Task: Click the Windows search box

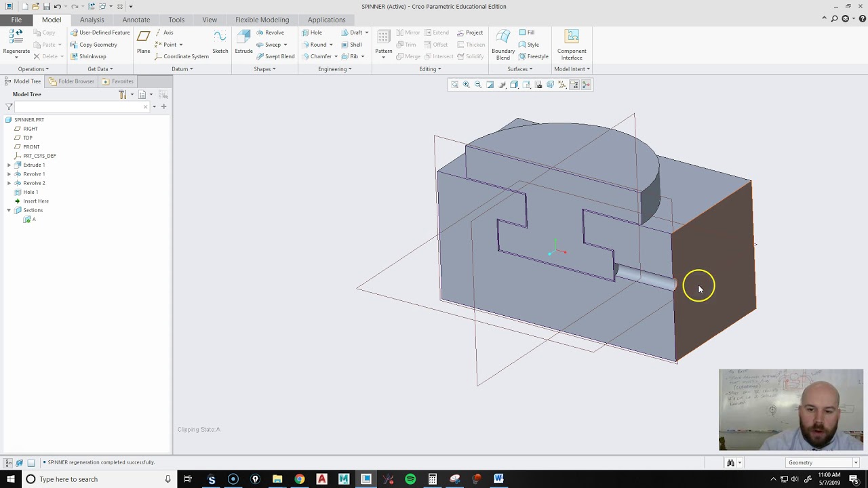Action: (98, 479)
